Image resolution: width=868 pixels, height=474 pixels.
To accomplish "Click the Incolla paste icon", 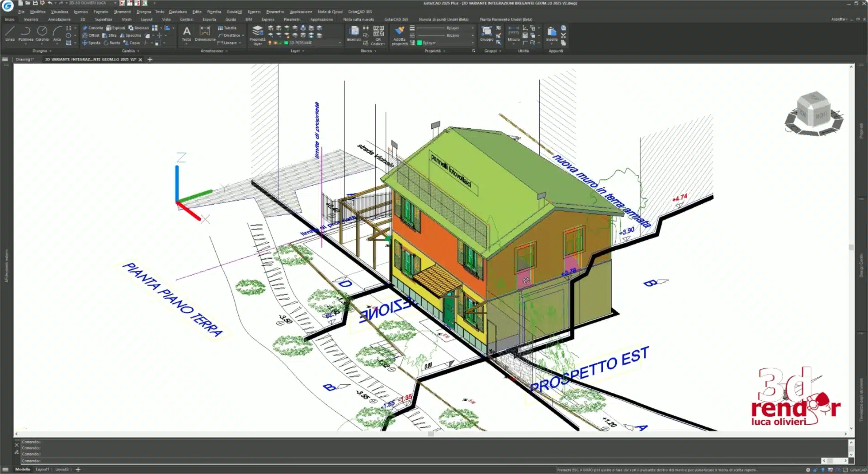I will 552,34.
